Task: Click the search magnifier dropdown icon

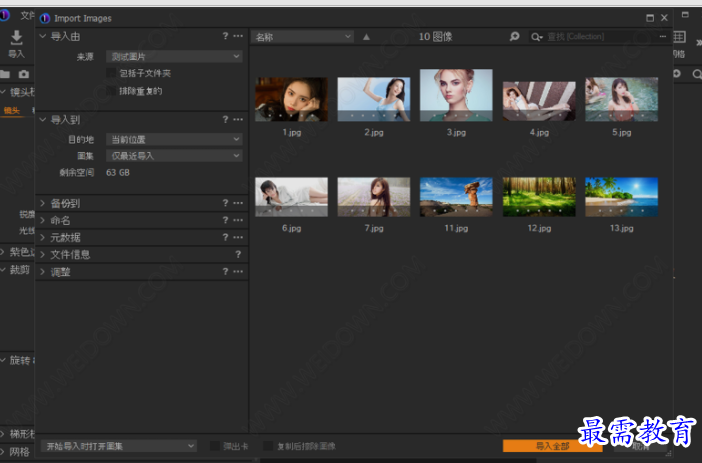Action: (536, 37)
